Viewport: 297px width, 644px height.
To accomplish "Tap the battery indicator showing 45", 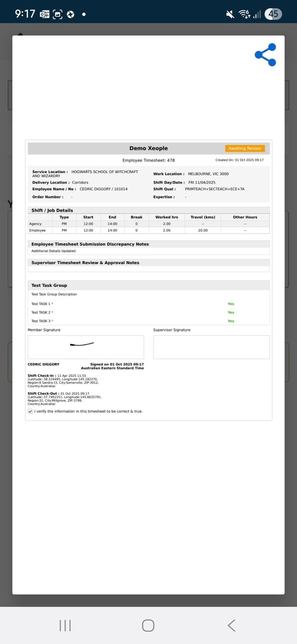I will tap(273, 14).
